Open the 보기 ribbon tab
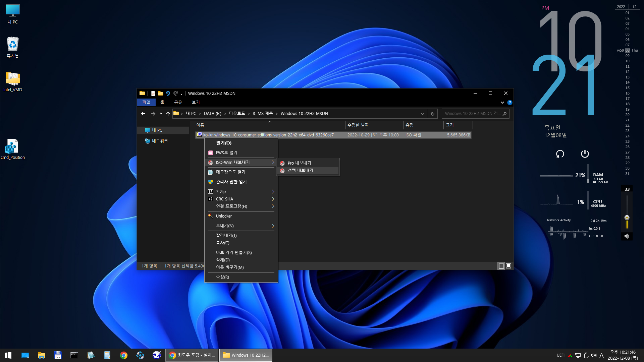This screenshot has height=362, width=644. point(196,103)
